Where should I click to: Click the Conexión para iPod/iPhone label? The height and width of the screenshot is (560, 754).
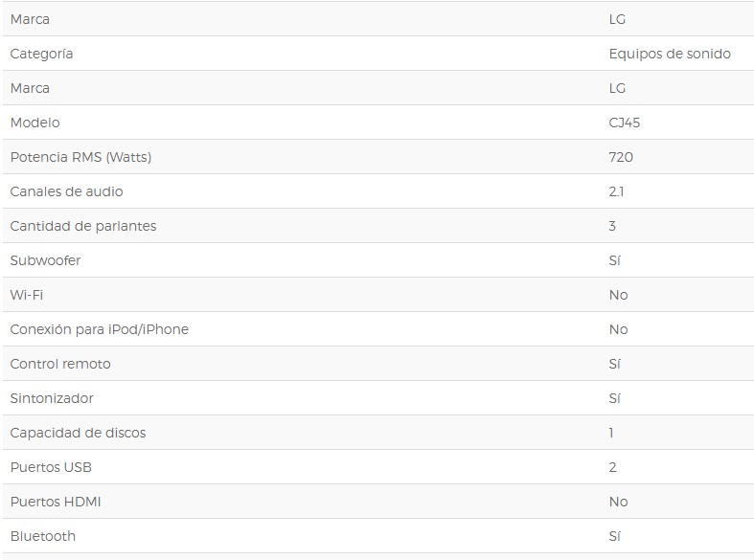99,329
